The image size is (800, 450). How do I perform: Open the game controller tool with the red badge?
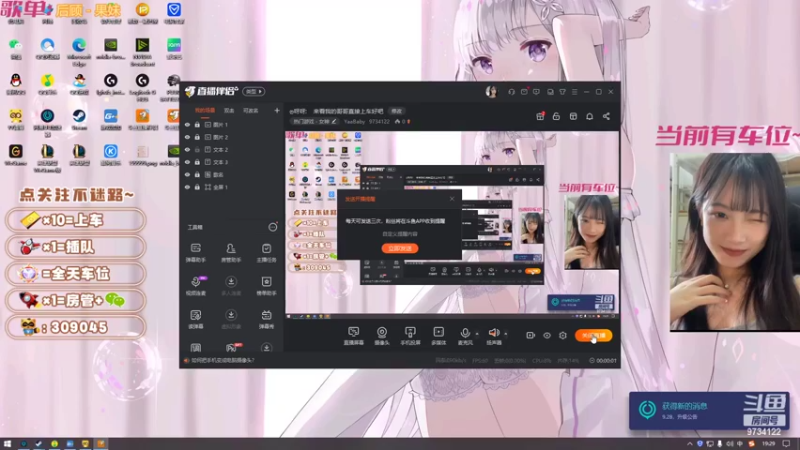point(231,348)
